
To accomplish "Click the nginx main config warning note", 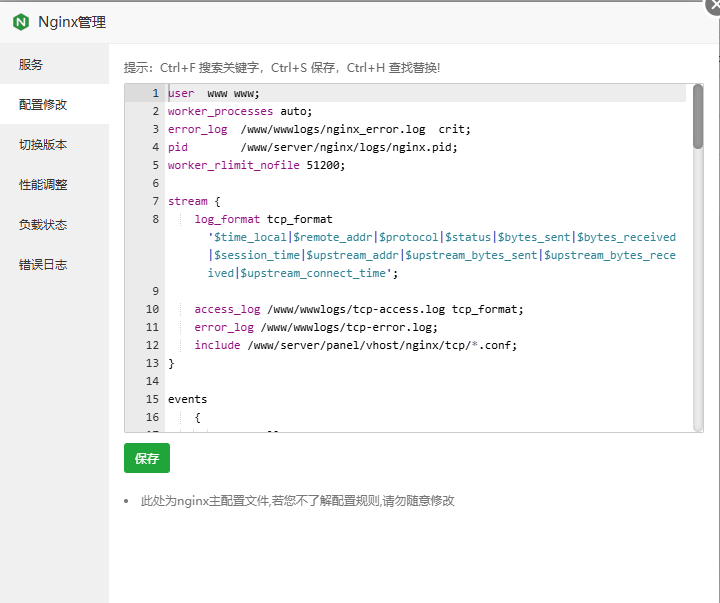I will (x=298, y=501).
